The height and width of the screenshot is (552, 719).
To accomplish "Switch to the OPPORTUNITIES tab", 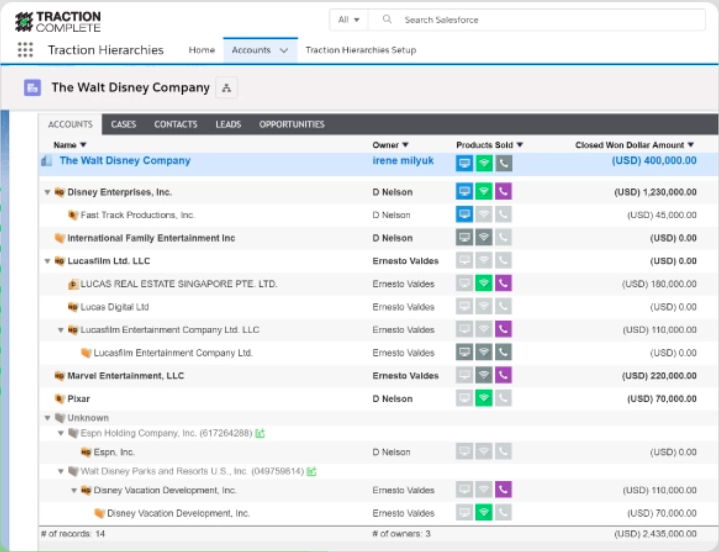I will point(292,124).
